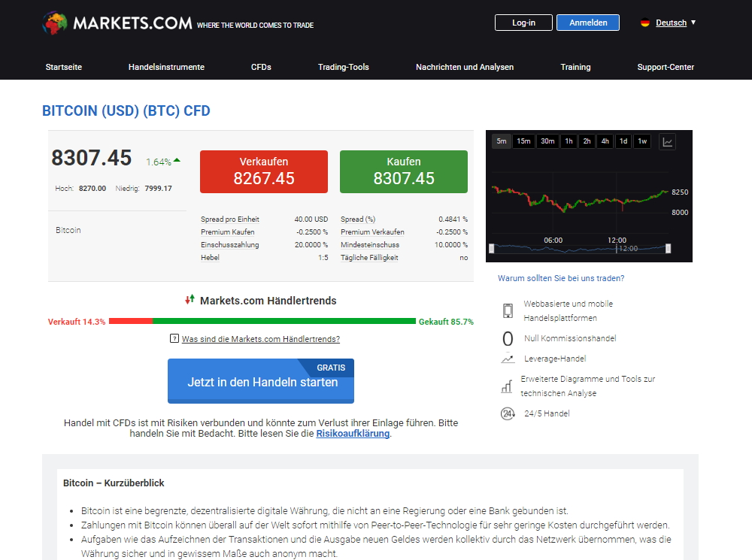752x560 pixels.
Task: Select the 1d chart interval
Action: pos(623,141)
